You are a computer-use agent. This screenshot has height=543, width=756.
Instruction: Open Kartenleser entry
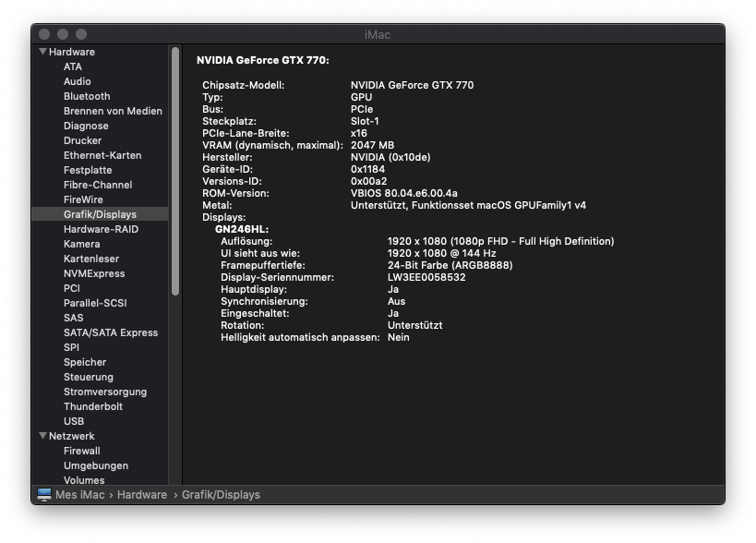[91, 259]
